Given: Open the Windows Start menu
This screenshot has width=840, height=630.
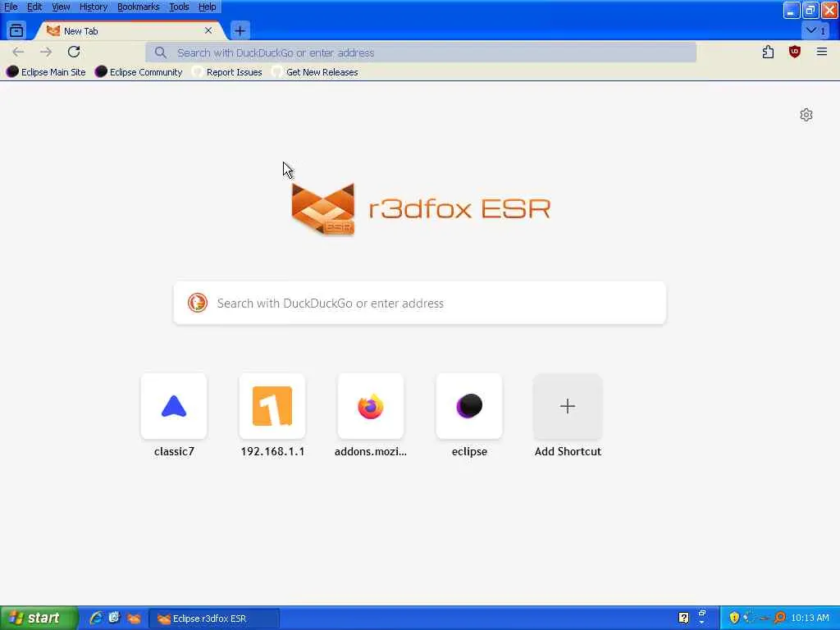Looking at the screenshot, I should point(39,619).
